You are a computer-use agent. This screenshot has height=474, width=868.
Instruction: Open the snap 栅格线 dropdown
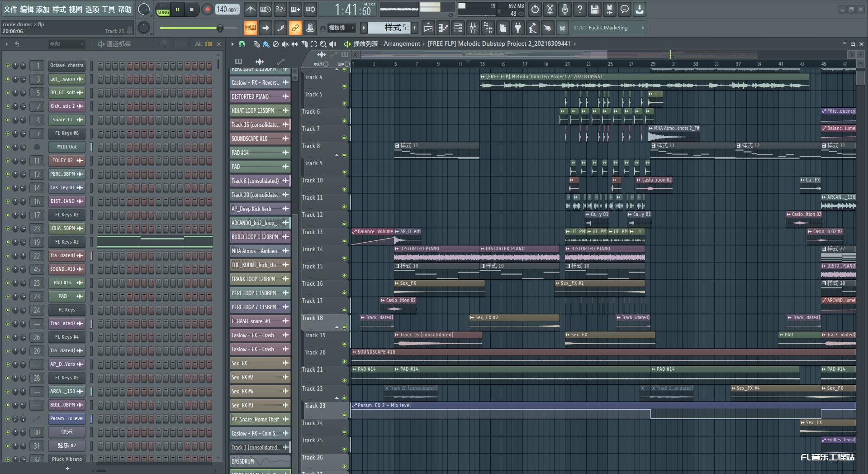pos(341,28)
